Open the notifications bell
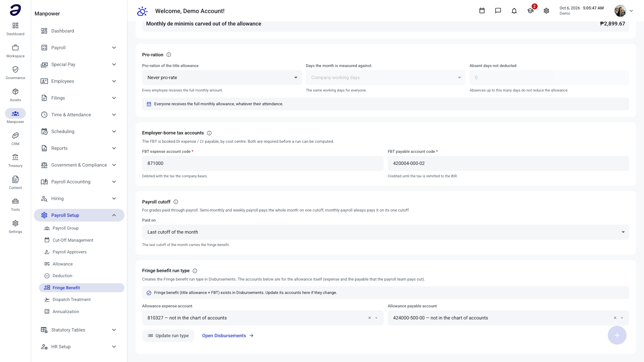The image size is (644, 362). pyautogui.click(x=514, y=11)
